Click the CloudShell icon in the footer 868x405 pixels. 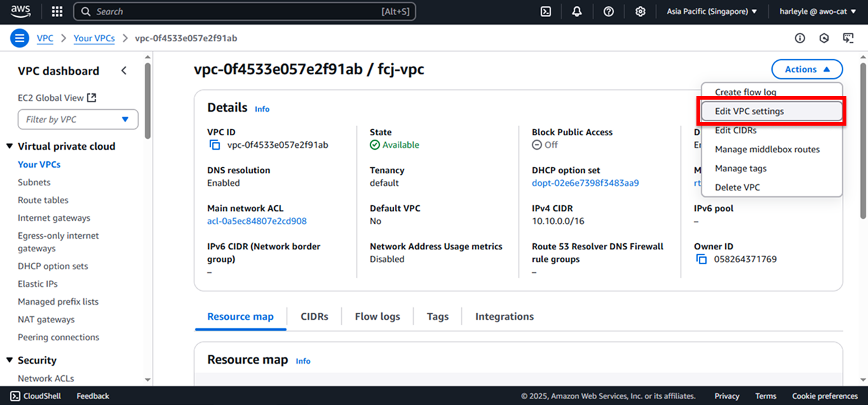(x=15, y=396)
